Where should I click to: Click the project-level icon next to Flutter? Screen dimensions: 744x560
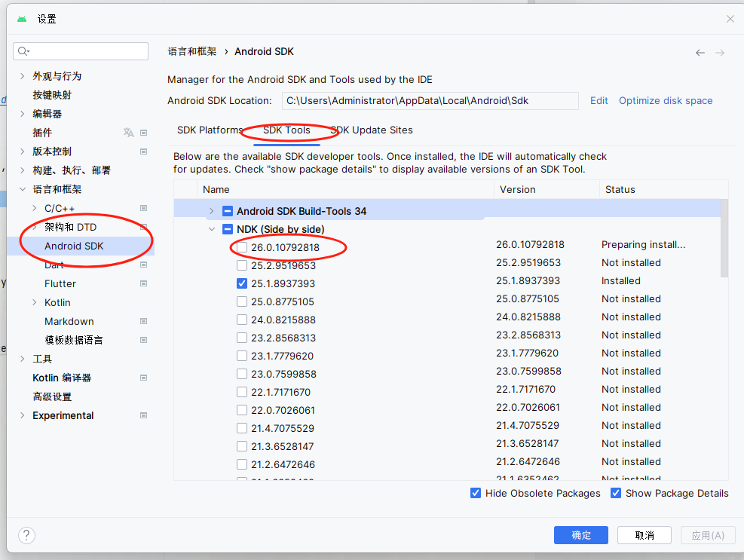pyautogui.click(x=143, y=283)
